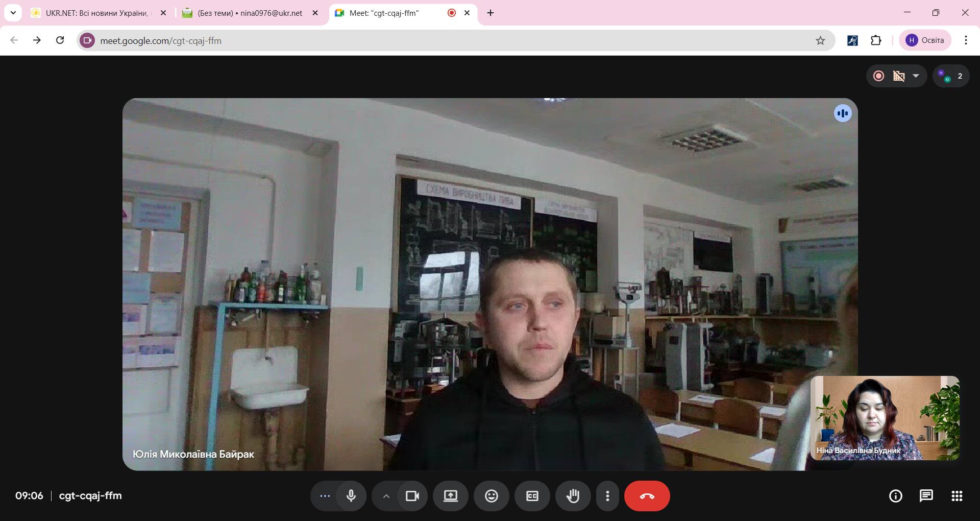Viewport: 980px width, 521px height.
Task: Toggle closed captions on
Action: tap(532, 496)
